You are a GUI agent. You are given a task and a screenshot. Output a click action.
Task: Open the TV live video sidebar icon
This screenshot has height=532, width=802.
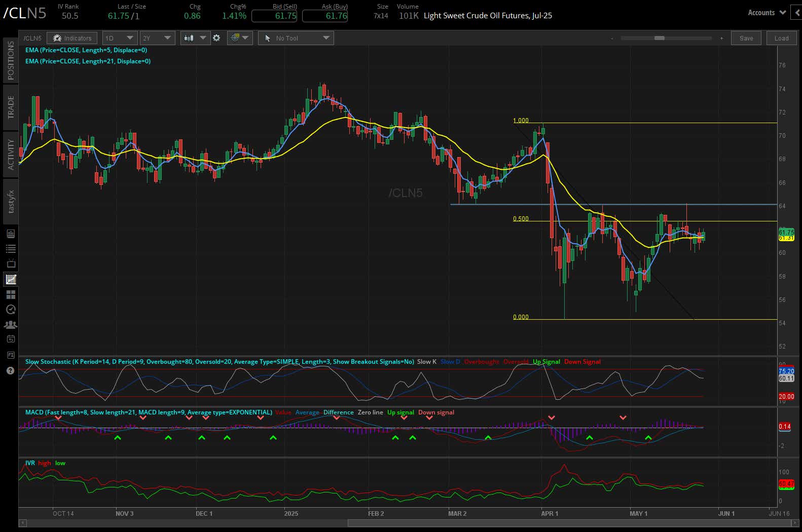coord(11,264)
